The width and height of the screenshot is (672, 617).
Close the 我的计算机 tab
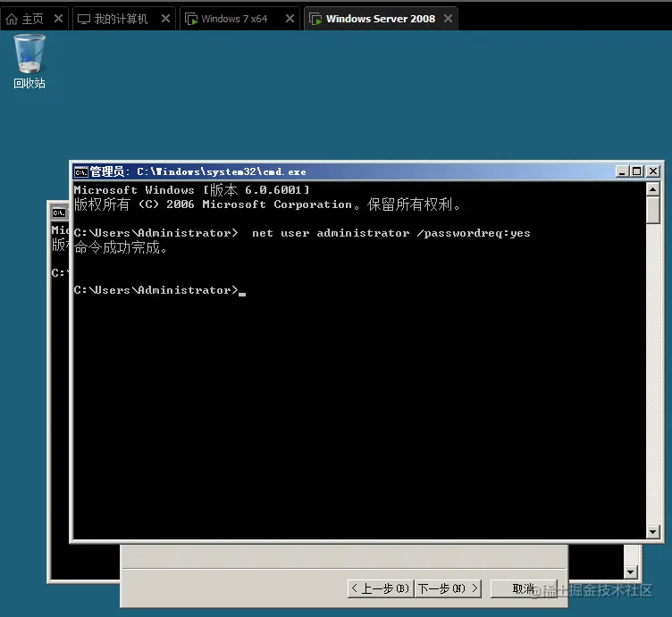[165, 19]
